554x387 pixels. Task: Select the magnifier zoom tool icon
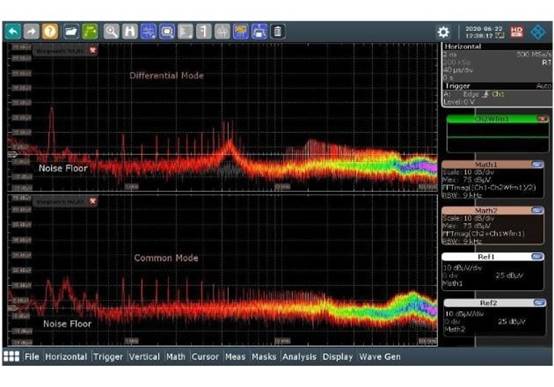[x=111, y=32]
